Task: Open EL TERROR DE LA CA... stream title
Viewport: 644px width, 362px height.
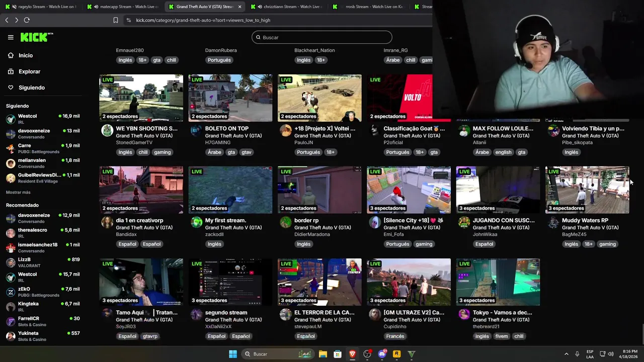Action: (325, 313)
